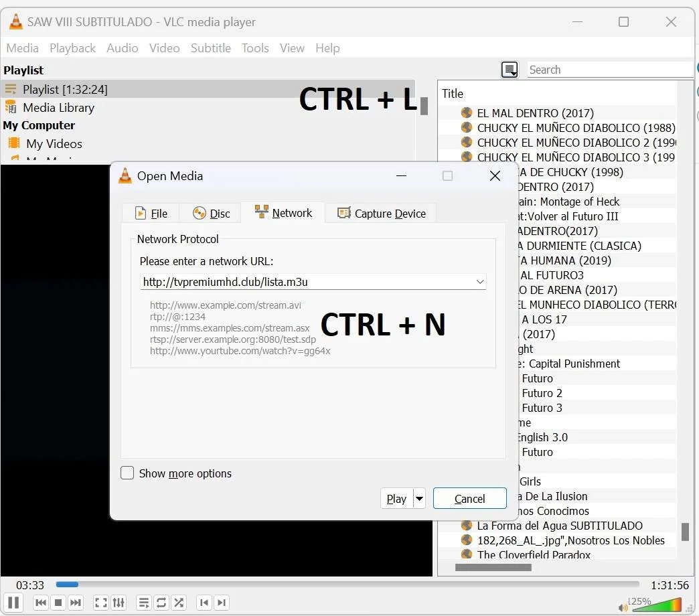Image resolution: width=699 pixels, height=616 pixels.
Task: Toggle fullscreen video mode
Action: (x=100, y=603)
